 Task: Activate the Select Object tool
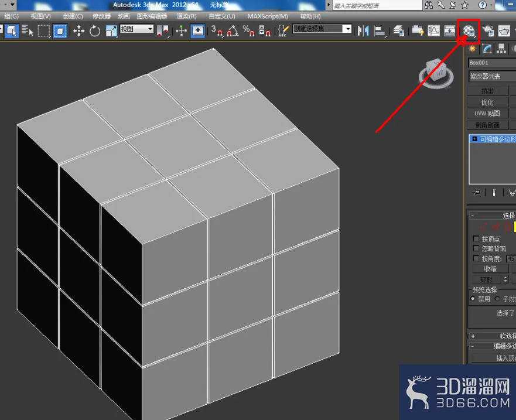click(x=12, y=31)
